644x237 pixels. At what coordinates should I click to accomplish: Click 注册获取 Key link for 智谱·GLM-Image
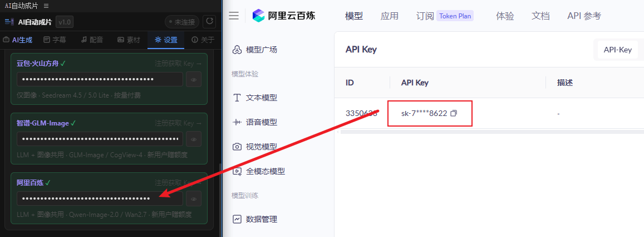coord(178,123)
